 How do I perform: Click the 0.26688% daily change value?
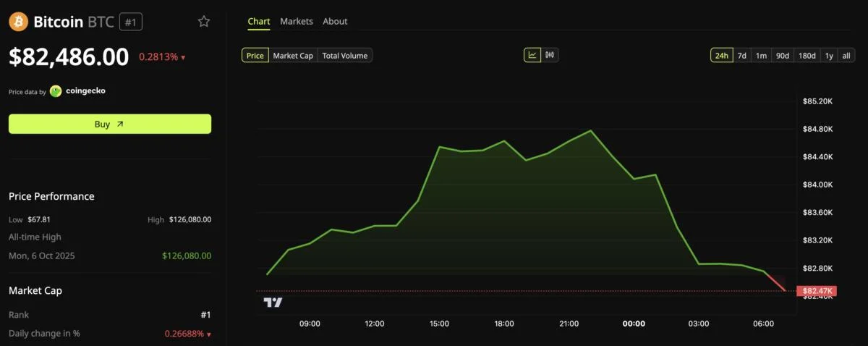point(188,334)
